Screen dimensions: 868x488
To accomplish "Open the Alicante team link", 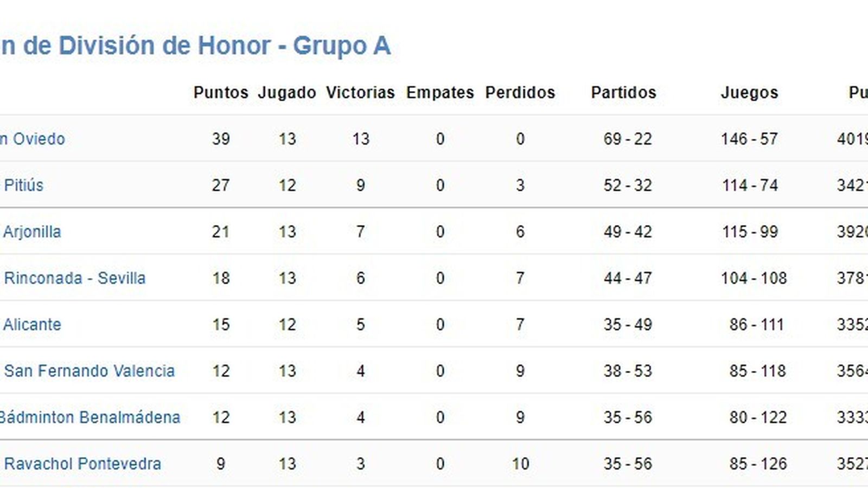I will coord(32,325).
